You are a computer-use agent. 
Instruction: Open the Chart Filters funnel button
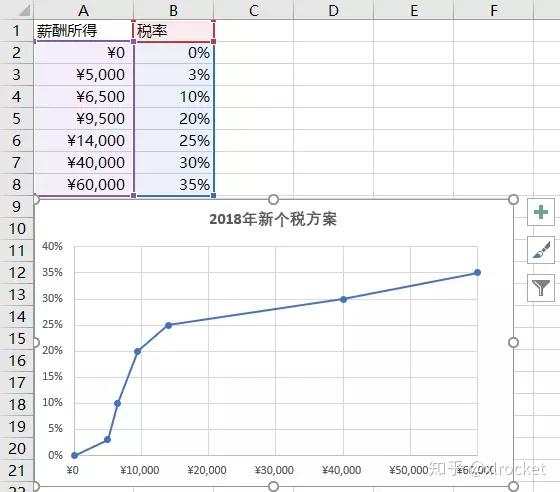click(541, 288)
